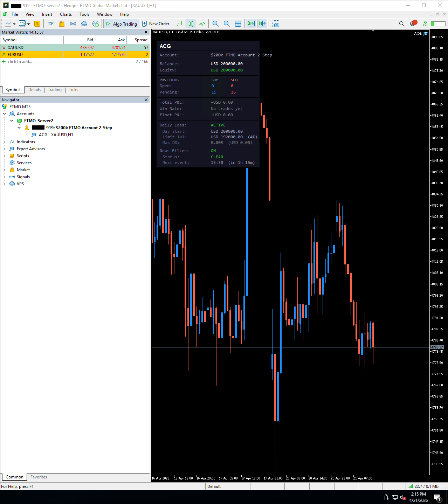
Task: Tile chart windows with grid icon
Action: point(238,24)
